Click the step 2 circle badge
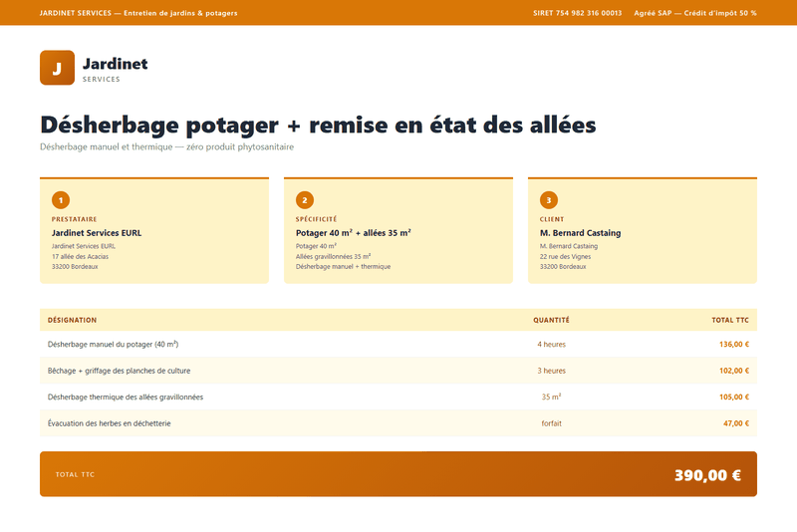Screen dimensions: 797x532 pos(305,200)
